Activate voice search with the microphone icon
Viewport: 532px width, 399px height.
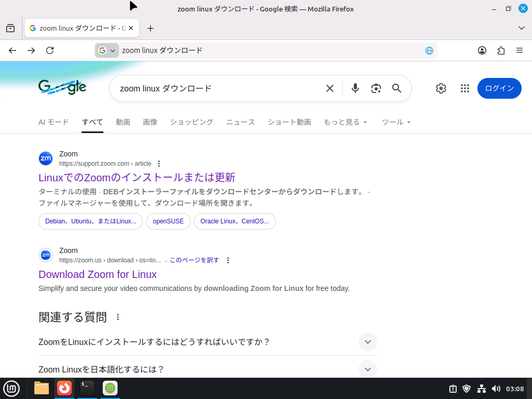[x=355, y=88]
